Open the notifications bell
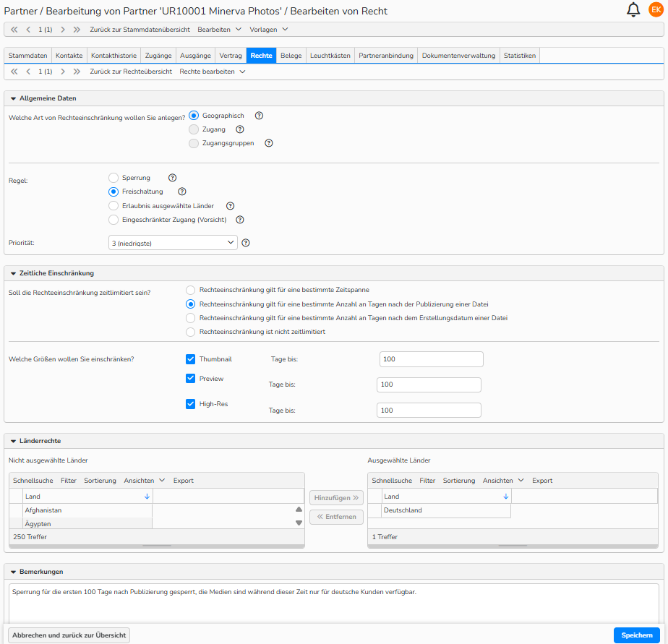The width and height of the screenshot is (668, 644). (633, 9)
